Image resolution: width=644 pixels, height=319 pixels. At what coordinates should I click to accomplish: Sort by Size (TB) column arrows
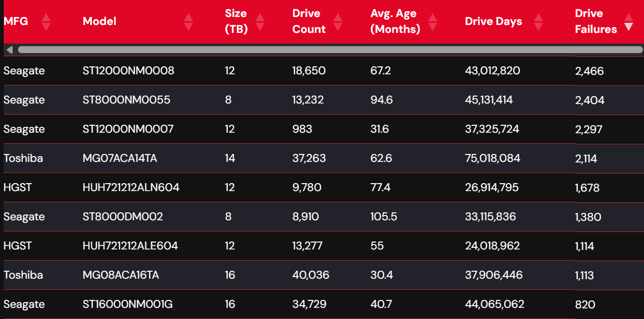tap(260, 22)
